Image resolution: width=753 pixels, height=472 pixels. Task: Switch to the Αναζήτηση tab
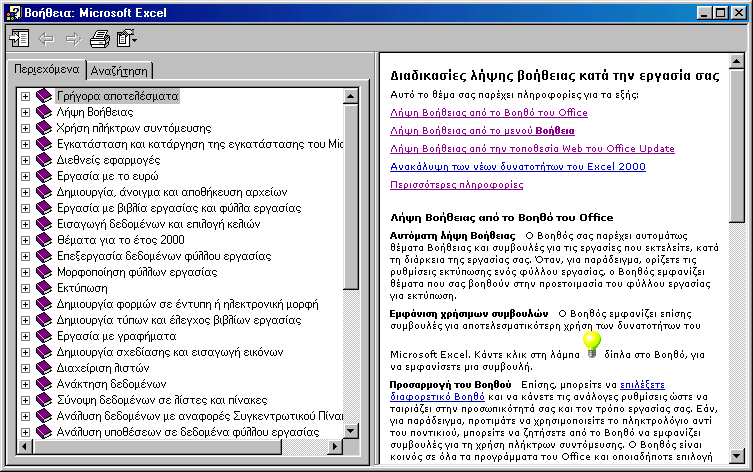point(119,71)
